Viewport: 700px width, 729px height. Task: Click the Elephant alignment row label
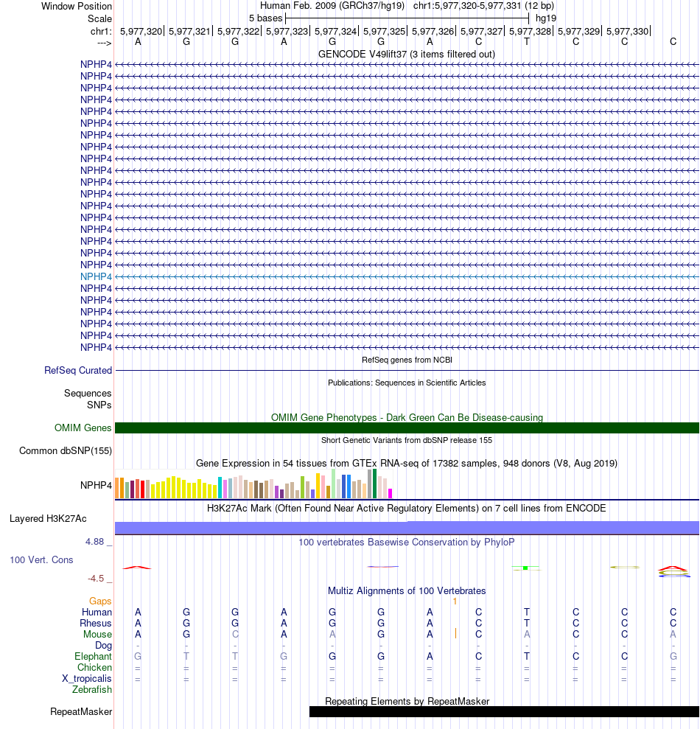(93, 657)
